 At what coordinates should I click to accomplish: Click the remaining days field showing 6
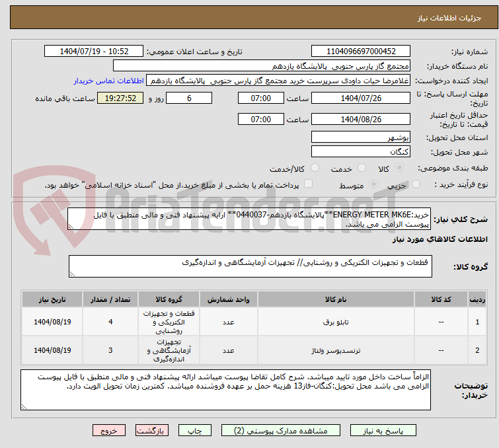(x=189, y=98)
